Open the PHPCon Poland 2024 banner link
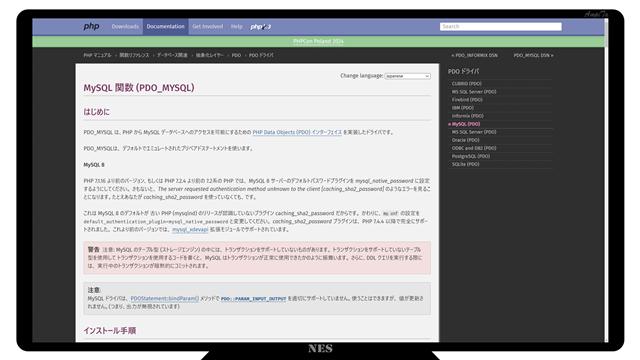Screen dimensions: 640x360 point(318,41)
